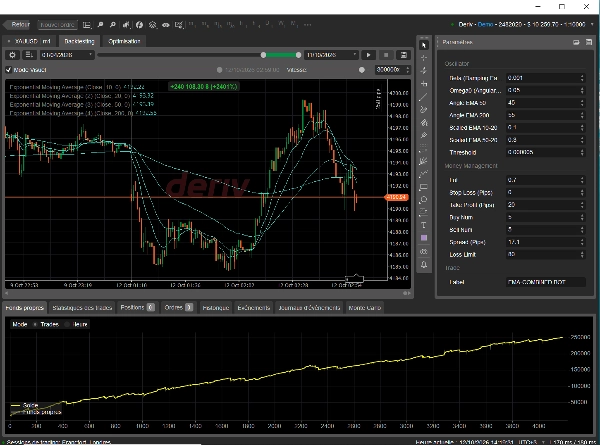Click the chart horizontal scrollbar
The width and height of the screenshot is (600, 445).
coord(208,293)
